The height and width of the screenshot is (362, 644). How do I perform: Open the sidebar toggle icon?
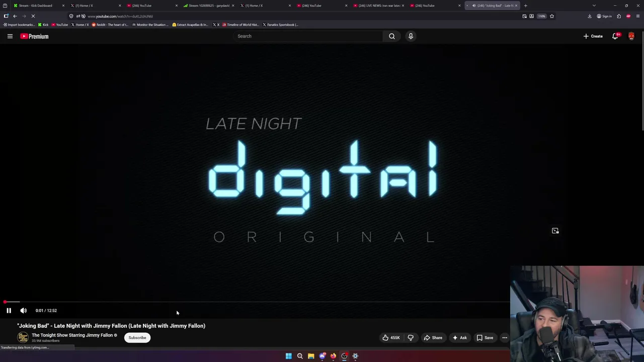click(6, 16)
